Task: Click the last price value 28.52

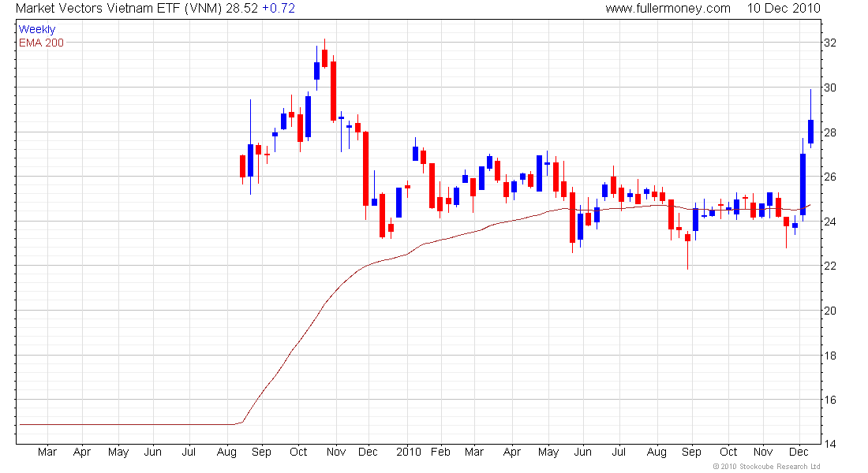Action: pyautogui.click(x=242, y=9)
